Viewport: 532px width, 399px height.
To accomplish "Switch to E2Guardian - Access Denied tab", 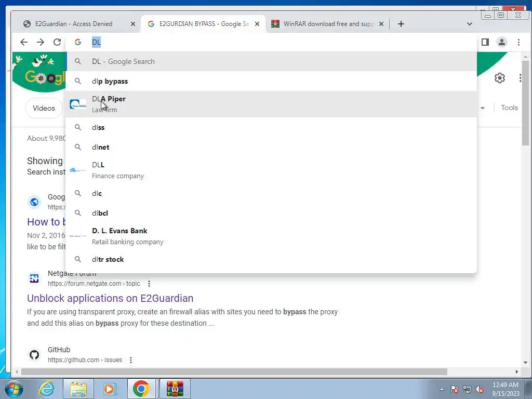I will coord(73,24).
